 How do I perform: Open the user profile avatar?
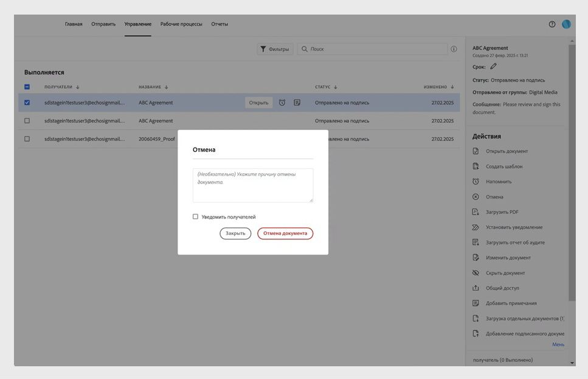[x=566, y=24]
